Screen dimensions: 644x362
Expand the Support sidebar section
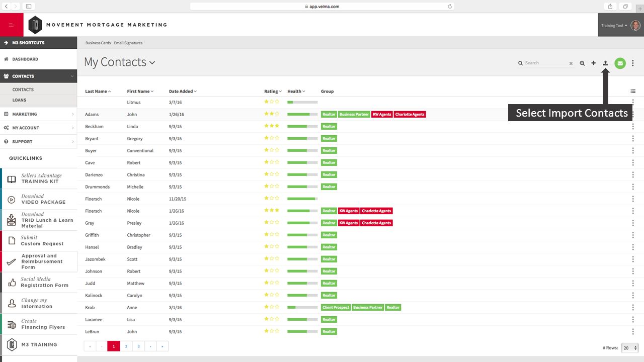click(x=38, y=142)
